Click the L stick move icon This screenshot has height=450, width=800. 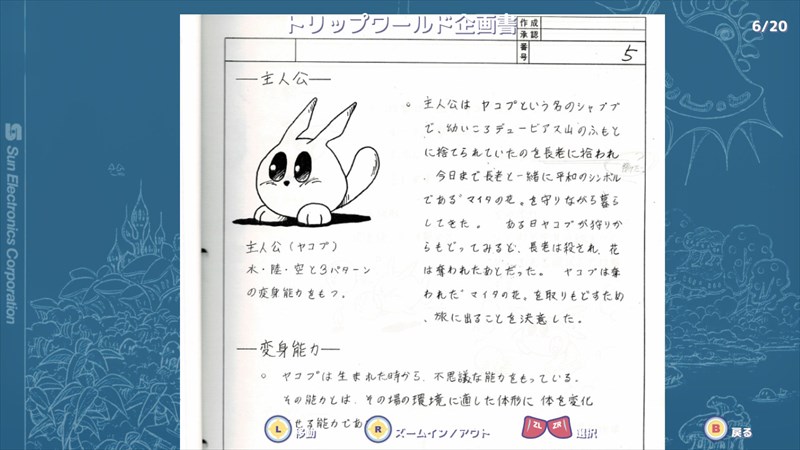(x=278, y=430)
